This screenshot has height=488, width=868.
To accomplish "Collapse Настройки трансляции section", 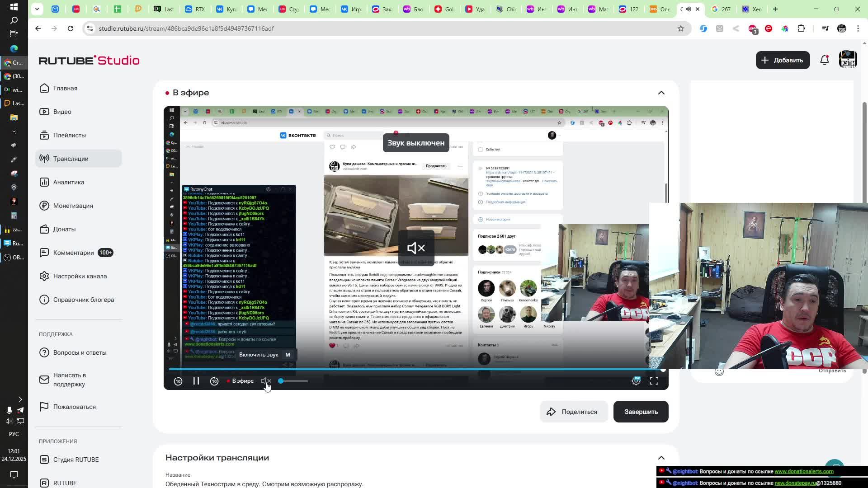I will pyautogui.click(x=661, y=458).
